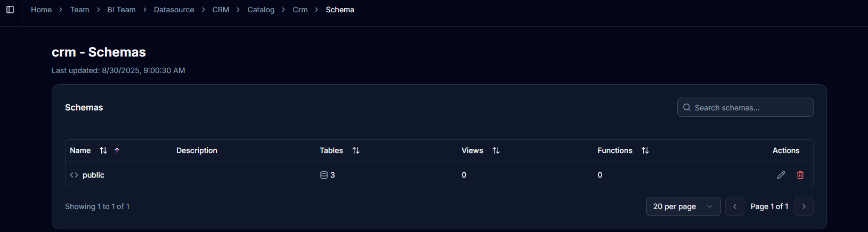Sort by Name using sort arrows icon
Screen dimensions: 868x232
click(103, 150)
